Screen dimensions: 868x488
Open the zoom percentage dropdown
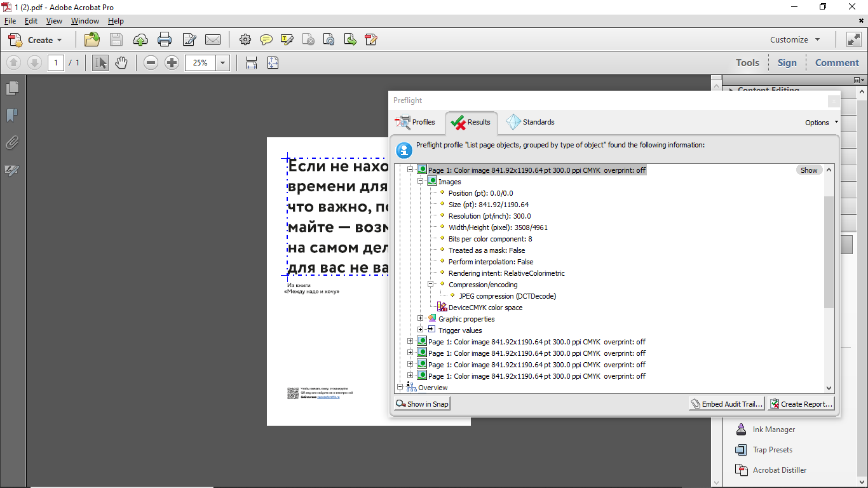click(x=222, y=63)
